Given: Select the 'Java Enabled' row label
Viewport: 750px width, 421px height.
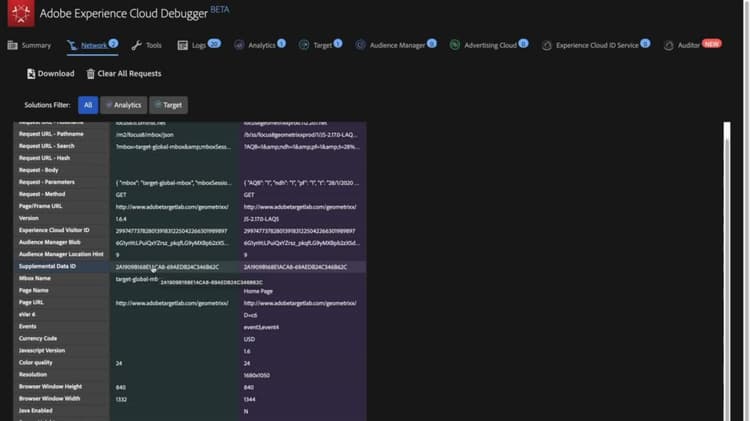Looking at the screenshot, I should (x=36, y=410).
